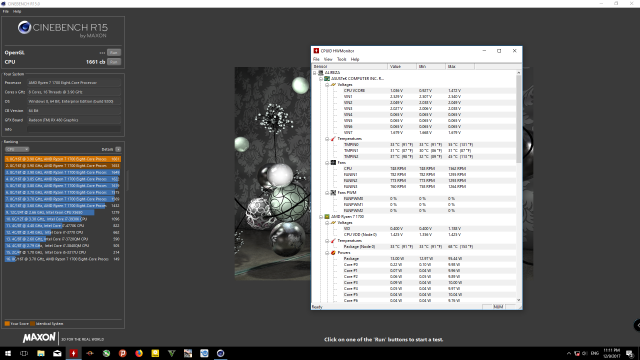Screen dimensions: 640x360
Task: Click the HWMonitor vertical scrollbar thumb
Action: pyautogui.click(x=519, y=118)
